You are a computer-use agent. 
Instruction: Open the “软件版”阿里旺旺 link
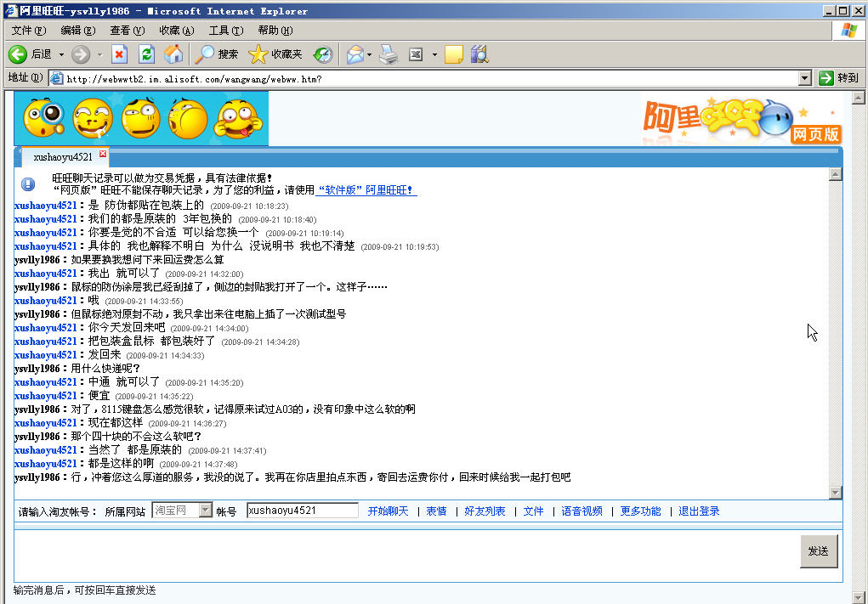[366, 190]
